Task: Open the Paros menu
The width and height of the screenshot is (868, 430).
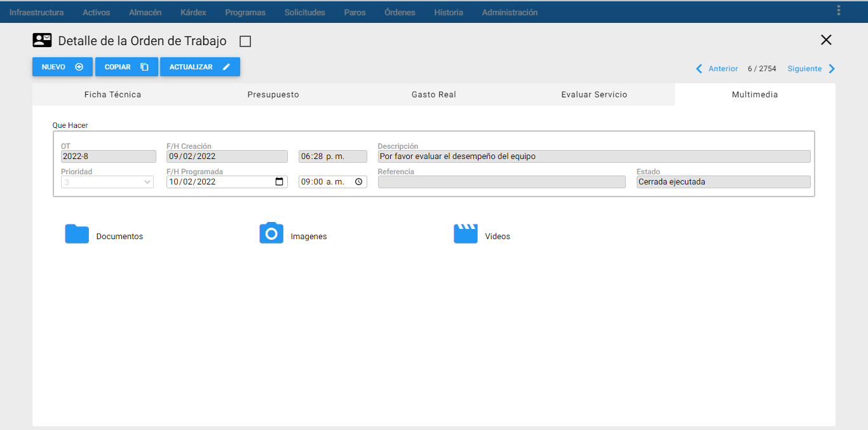Action: (x=355, y=12)
